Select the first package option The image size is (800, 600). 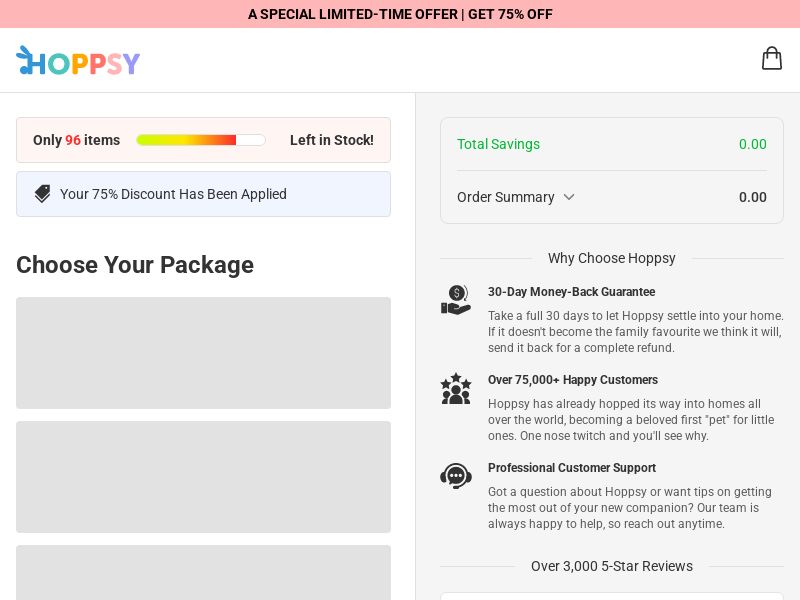pos(203,352)
